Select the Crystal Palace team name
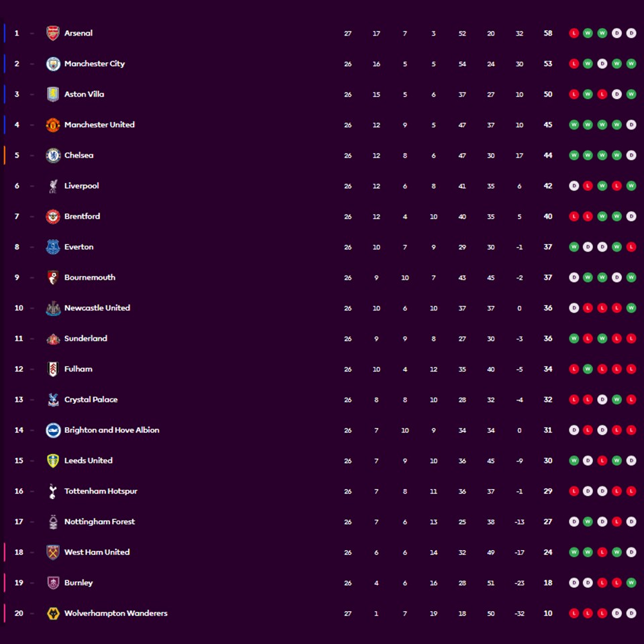The width and height of the screenshot is (644, 644). [x=91, y=399]
